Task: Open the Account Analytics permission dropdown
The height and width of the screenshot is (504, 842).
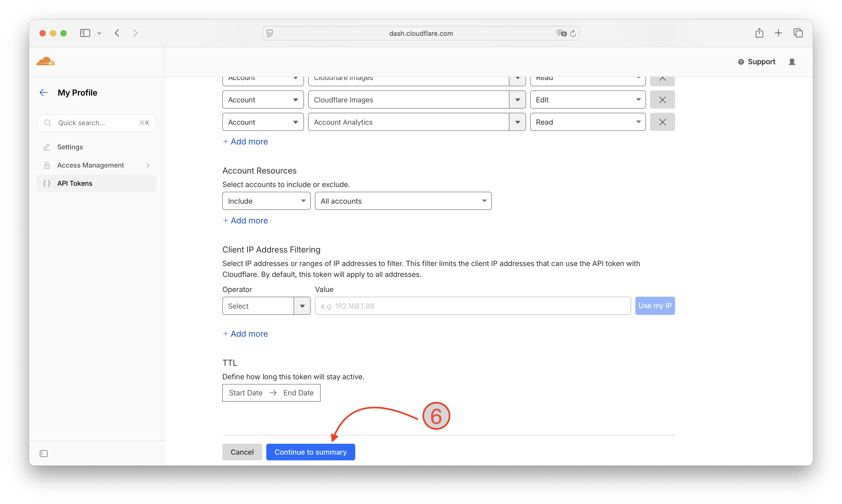Action: 417,122
